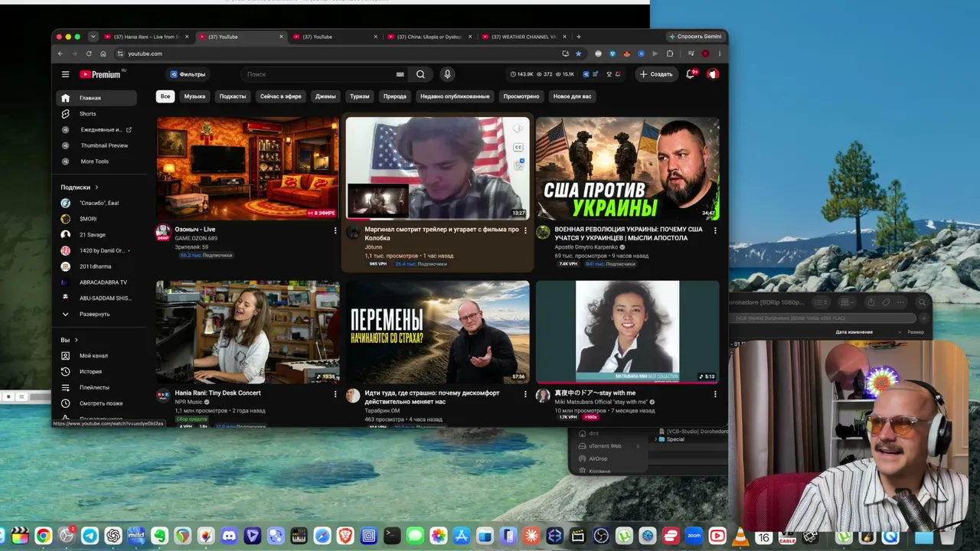
Task: Play the США против Украины video thumbnail
Action: coord(628,168)
